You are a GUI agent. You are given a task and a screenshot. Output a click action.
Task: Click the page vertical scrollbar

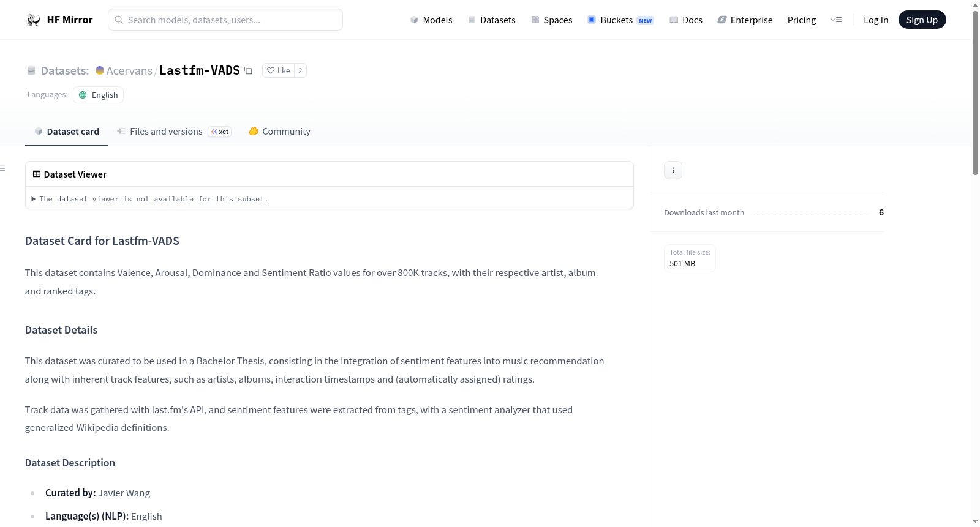coord(975,92)
